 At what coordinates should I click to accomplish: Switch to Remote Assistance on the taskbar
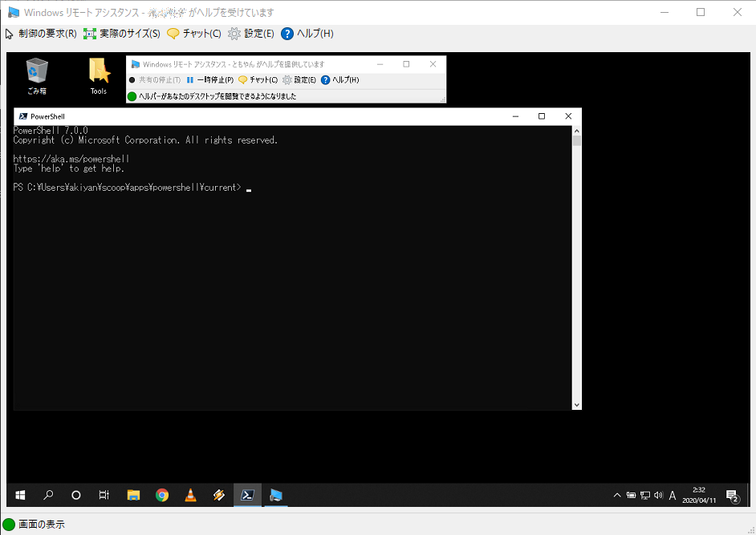click(276, 495)
